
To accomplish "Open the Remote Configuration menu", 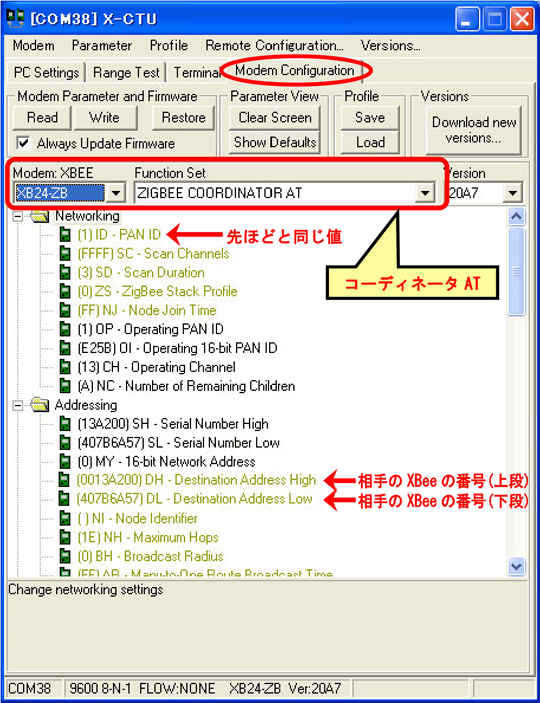I will (274, 45).
